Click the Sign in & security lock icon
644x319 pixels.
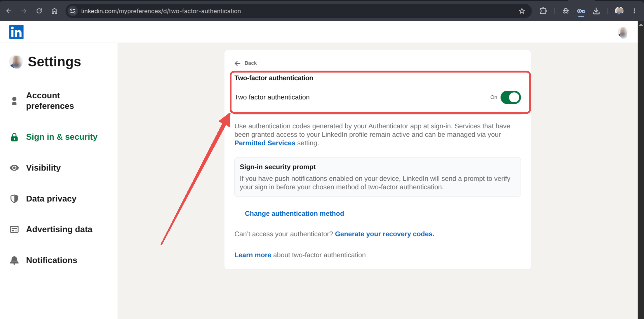tap(14, 137)
